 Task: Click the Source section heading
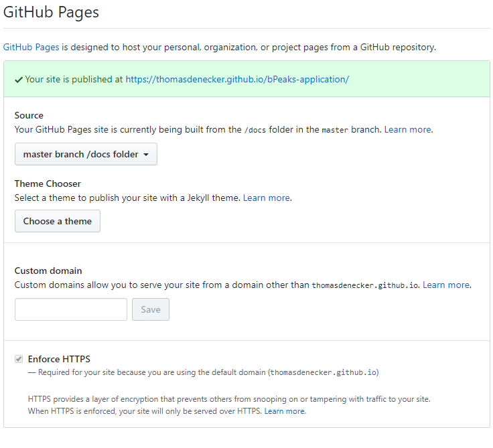pyautogui.click(x=29, y=115)
